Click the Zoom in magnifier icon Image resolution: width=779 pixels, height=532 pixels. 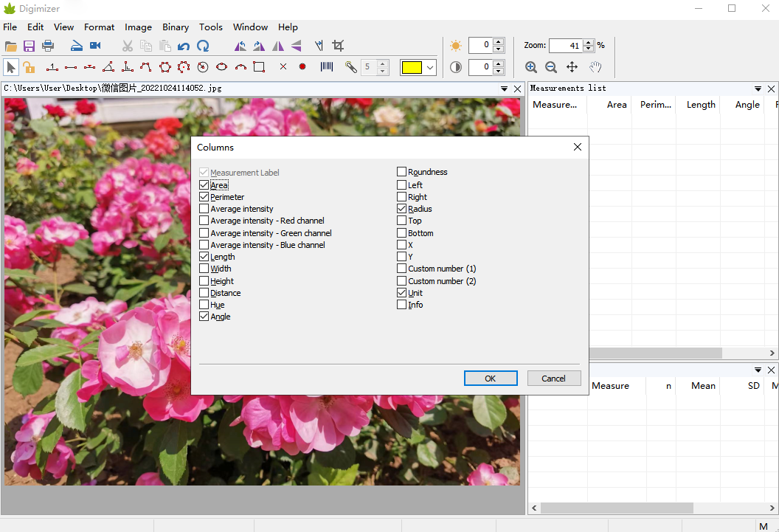click(531, 67)
